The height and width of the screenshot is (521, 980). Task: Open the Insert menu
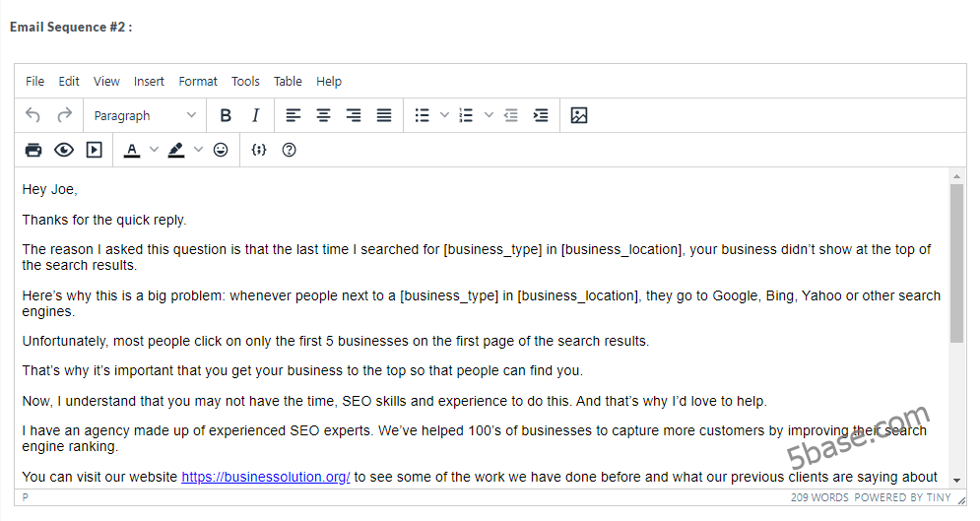149,81
